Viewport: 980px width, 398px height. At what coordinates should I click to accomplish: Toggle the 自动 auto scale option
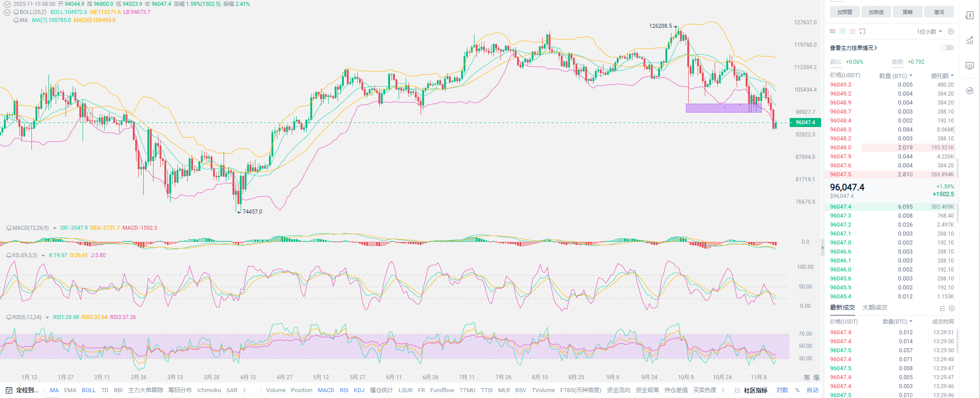click(x=813, y=390)
